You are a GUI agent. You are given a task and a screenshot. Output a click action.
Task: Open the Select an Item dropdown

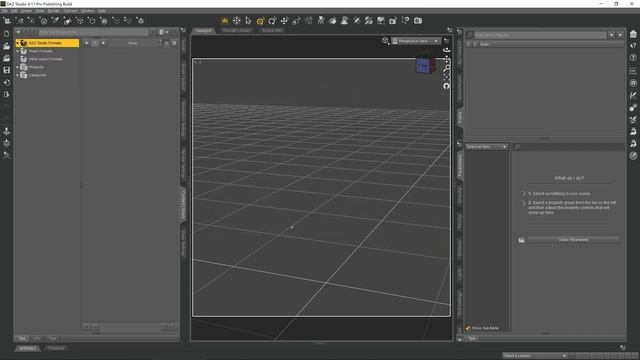[487, 147]
